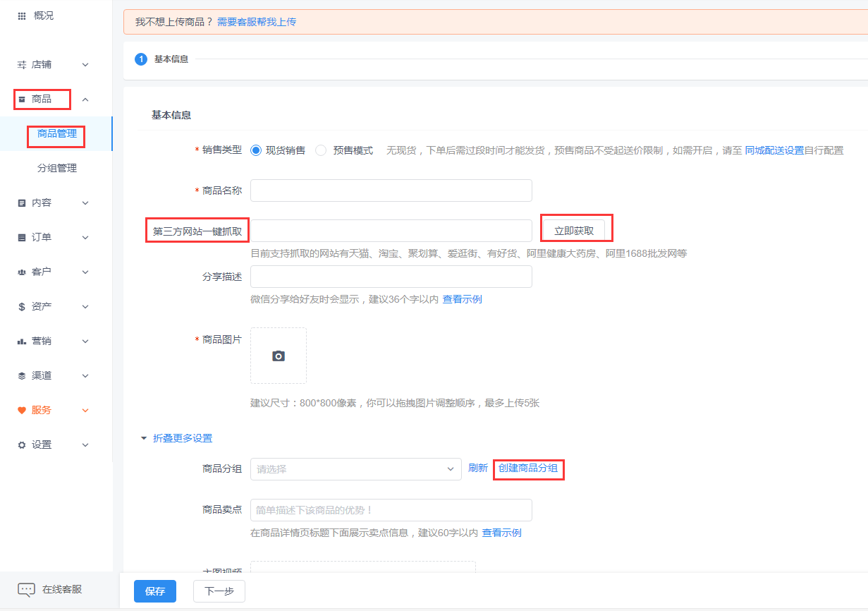The width and height of the screenshot is (868, 611).
Task: Click the 创建商品分组 link
Action: (x=528, y=468)
